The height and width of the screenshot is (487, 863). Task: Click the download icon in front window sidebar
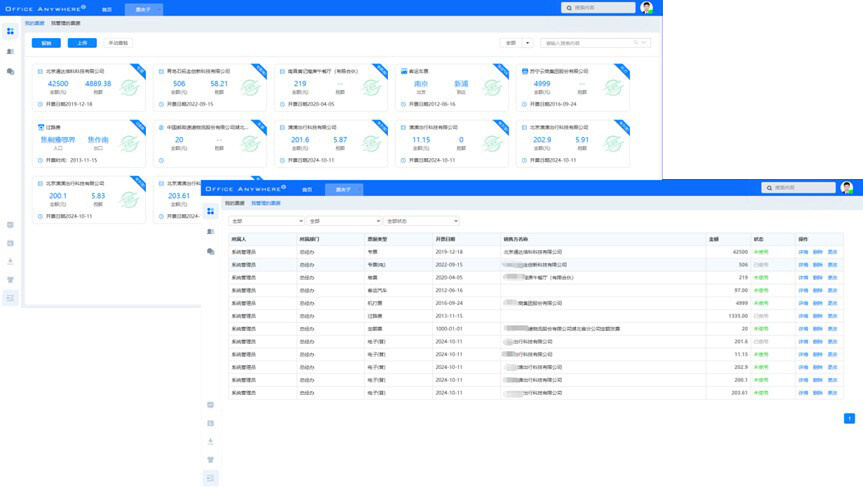211,441
